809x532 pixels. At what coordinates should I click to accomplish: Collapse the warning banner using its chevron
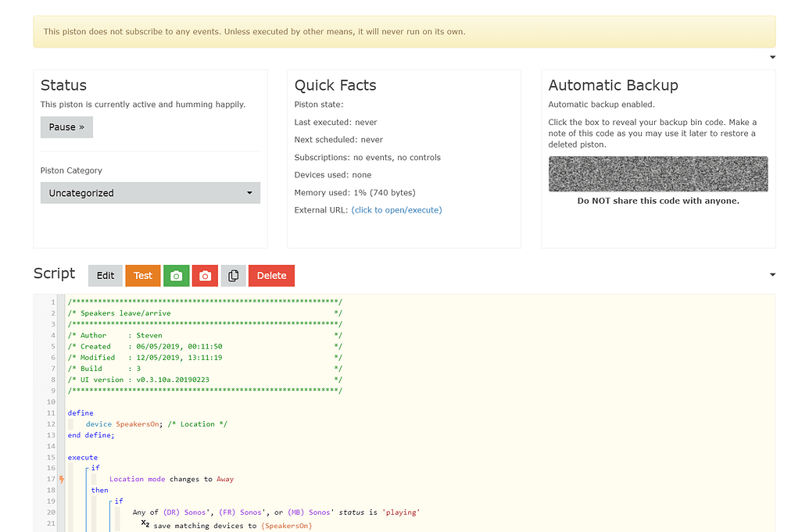pyautogui.click(x=772, y=56)
